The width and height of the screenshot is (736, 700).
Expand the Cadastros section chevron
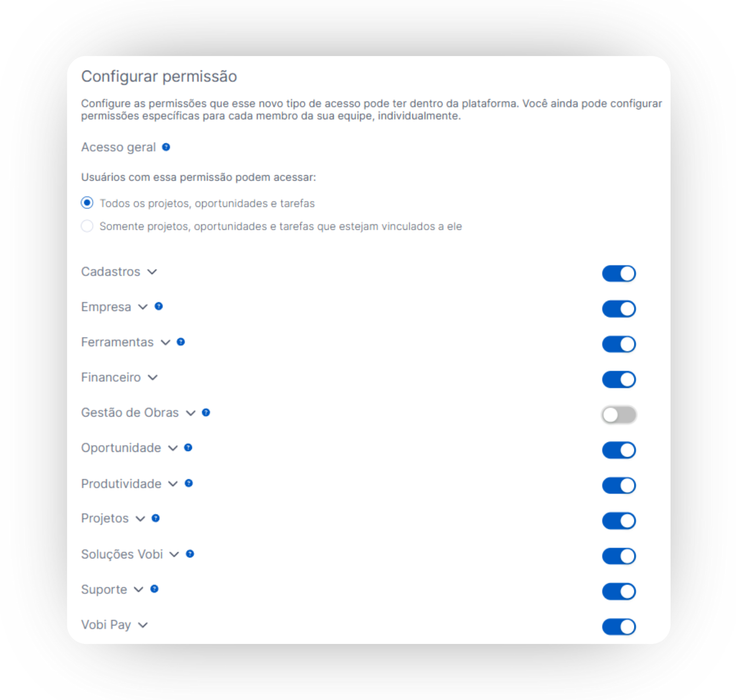[152, 272]
